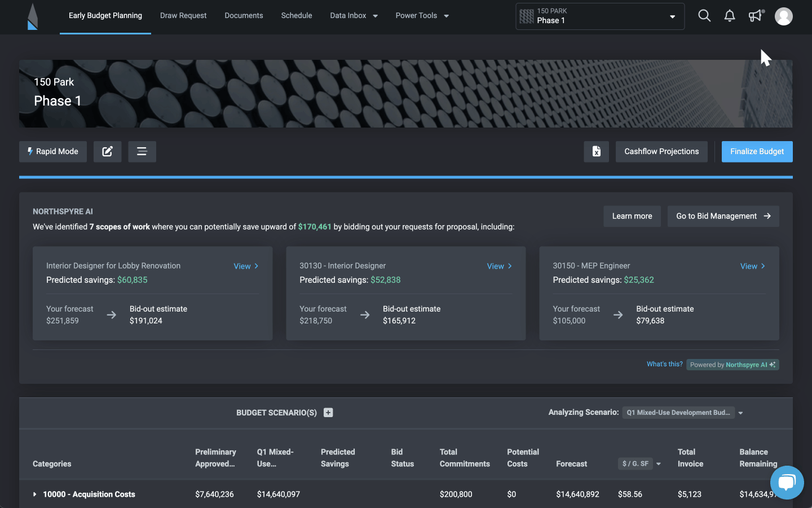
Task: Click Preliminary Approved column header
Action: click(x=215, y=458)
